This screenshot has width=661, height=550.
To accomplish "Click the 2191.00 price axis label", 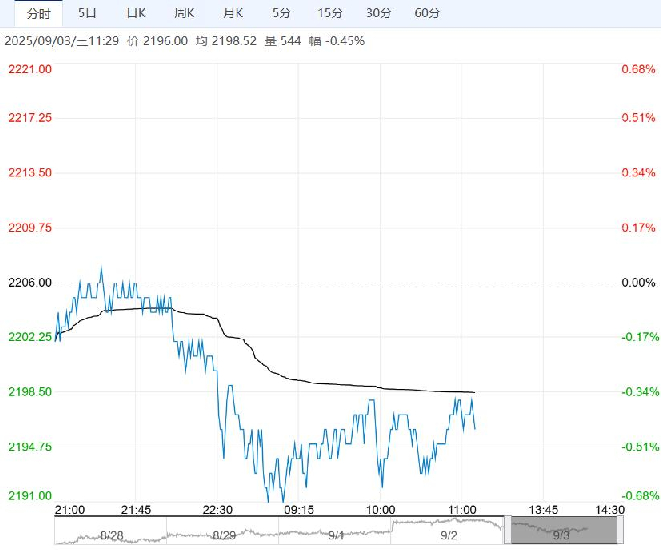I will pos(30,495).
